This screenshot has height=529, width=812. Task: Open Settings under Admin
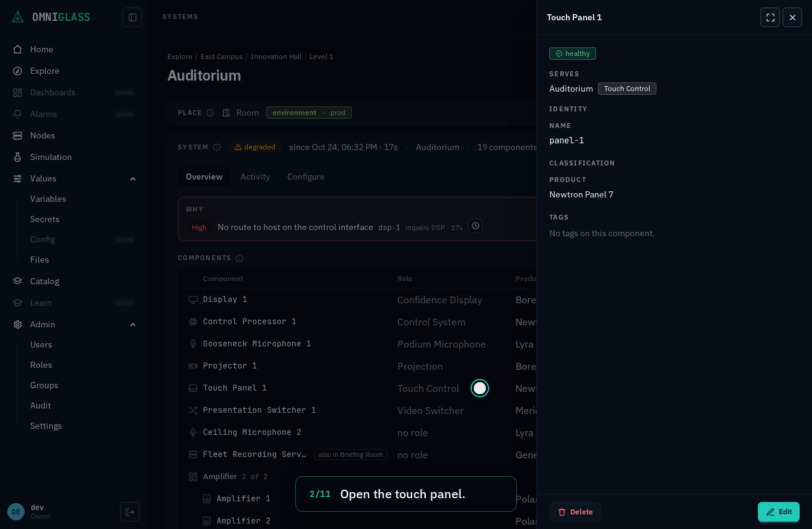click(x=46, y=426)
